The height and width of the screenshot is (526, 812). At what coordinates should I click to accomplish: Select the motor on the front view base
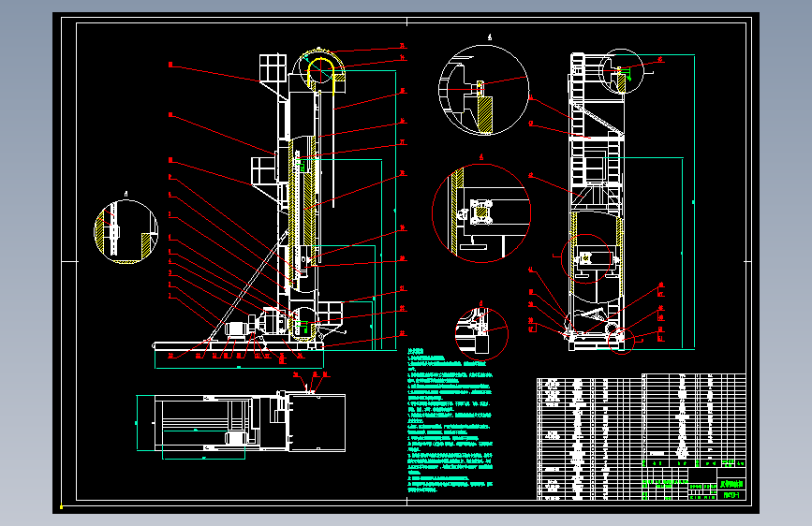236,330
